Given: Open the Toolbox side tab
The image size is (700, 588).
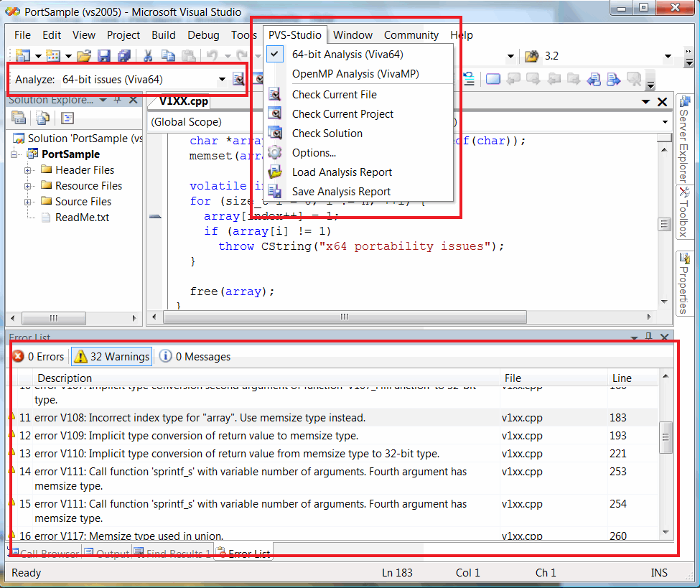Looking at the screenshot, I should (684, 212).
